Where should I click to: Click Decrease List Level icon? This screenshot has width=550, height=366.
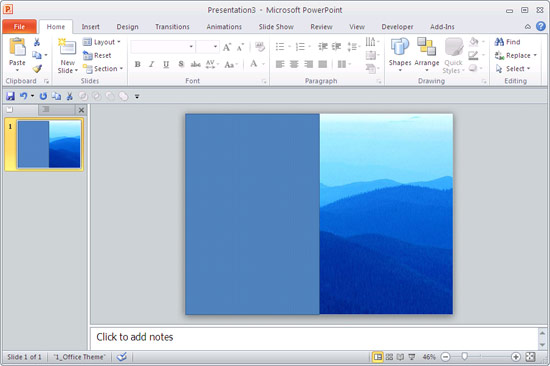tap(323, 47)
